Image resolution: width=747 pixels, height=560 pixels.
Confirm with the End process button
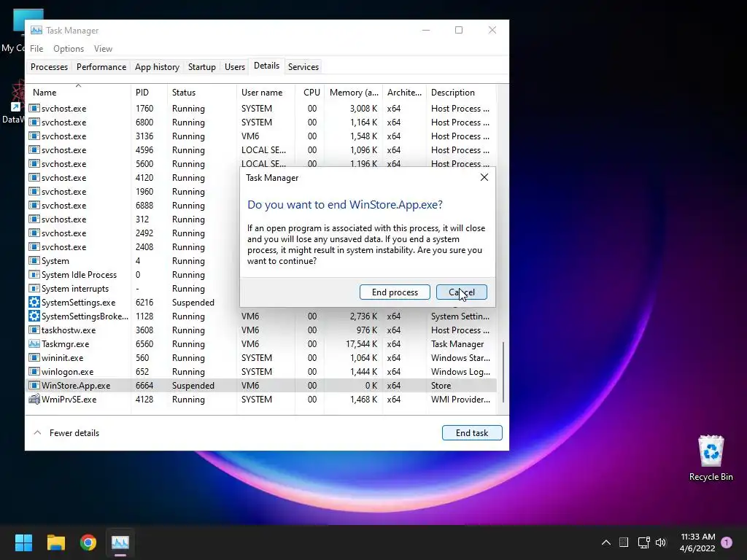click(x=395, y=292)
